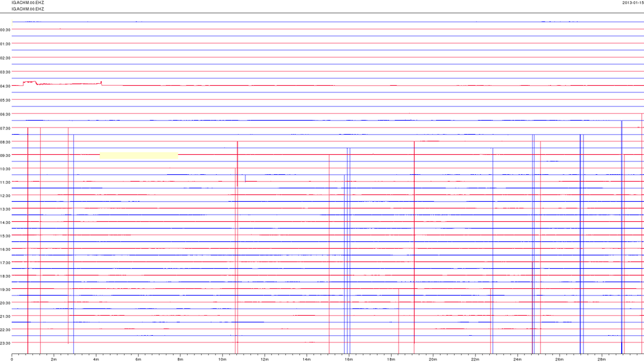Click the 02:30 time row label

coord(5,58)
